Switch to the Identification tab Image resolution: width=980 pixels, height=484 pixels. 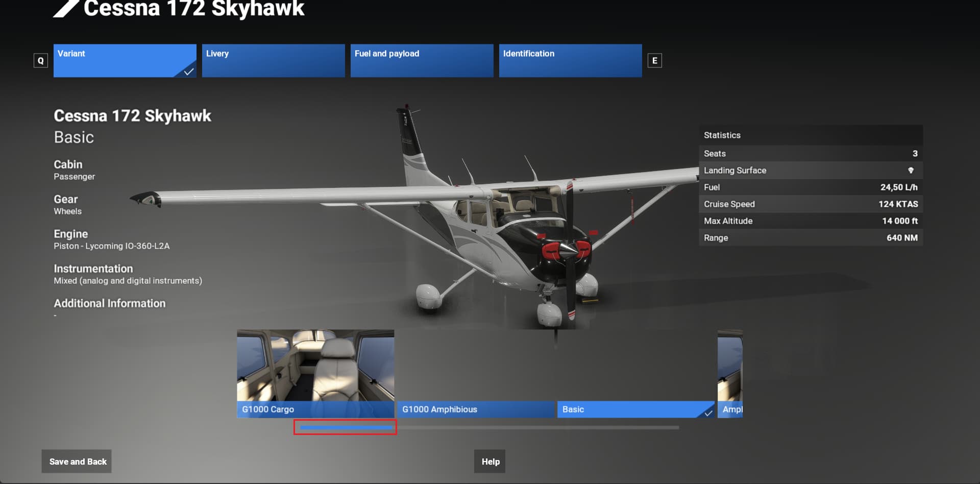tap(570, 61)
